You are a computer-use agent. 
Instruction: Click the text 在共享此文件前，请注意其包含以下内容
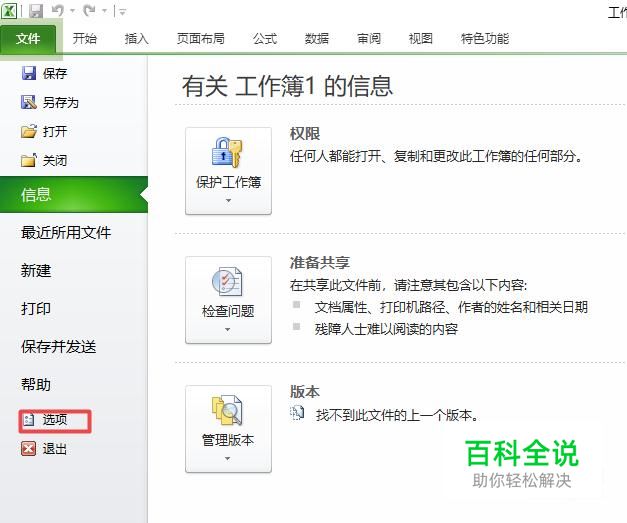(x=406, y=285)
